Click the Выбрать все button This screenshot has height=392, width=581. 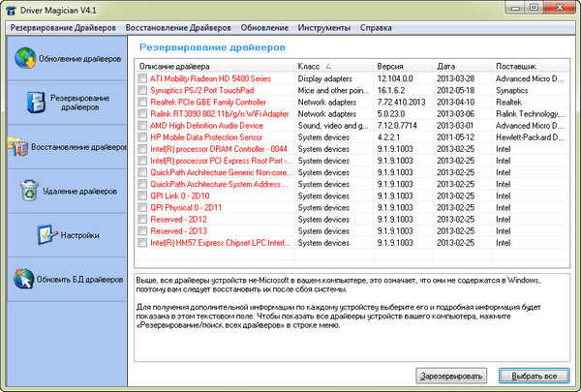pyautogui.click(x=534, y=375)
